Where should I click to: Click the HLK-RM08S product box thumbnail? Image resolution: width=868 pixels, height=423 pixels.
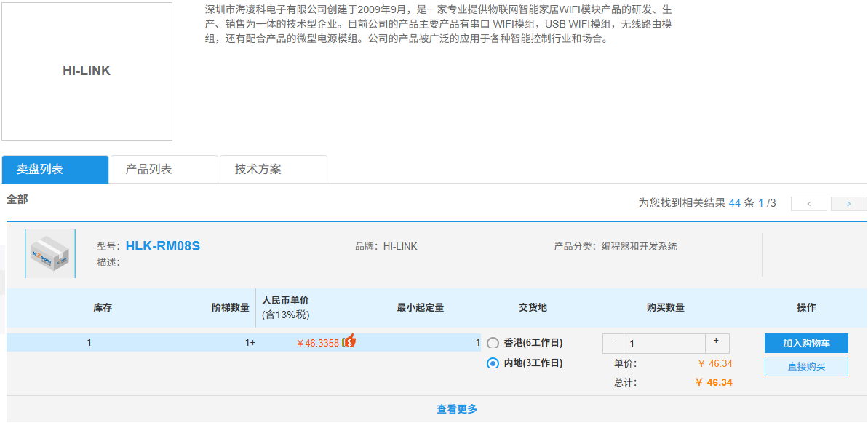[x=50, y=253]
